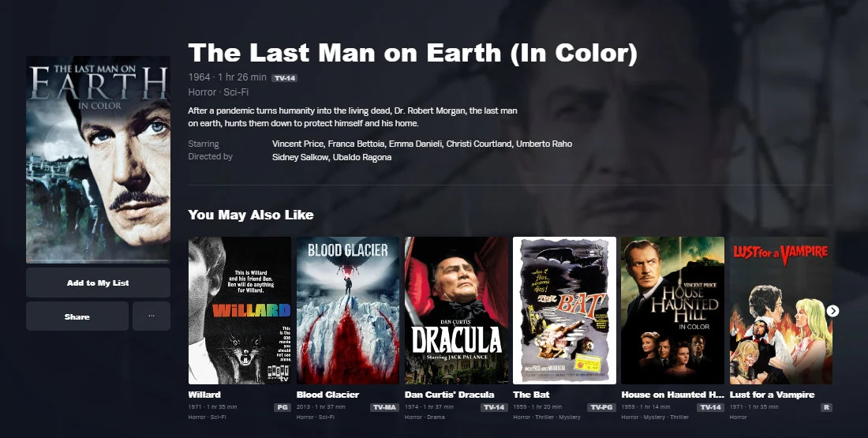The image size is (868, 438).
Task: Click The Bat title link
Action: pyautogui.click(x=531, y=395)
